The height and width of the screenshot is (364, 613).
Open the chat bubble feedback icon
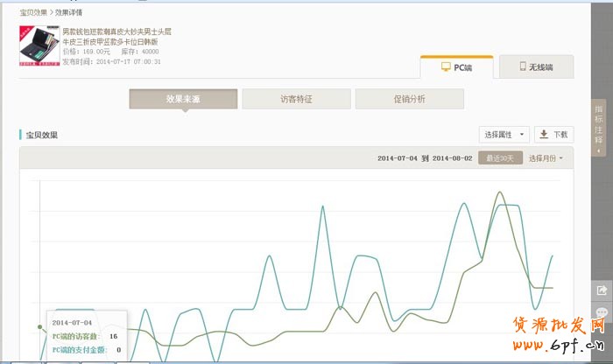[x=602, y=313]
